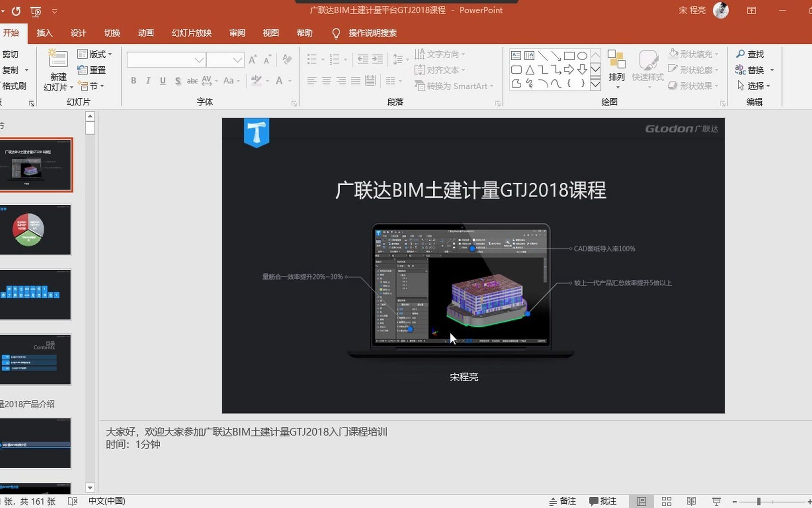Image resolution: width=812 pixels, height=508 pixels.
Task: Select the oval shape in gallery
Action: [x=582, y=56]
